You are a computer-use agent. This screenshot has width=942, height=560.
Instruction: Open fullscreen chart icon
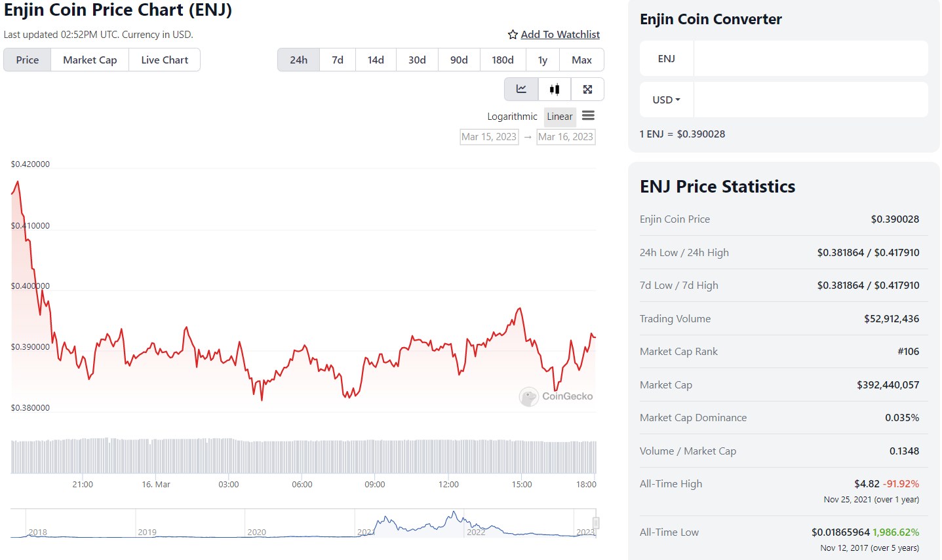[587, 89]
